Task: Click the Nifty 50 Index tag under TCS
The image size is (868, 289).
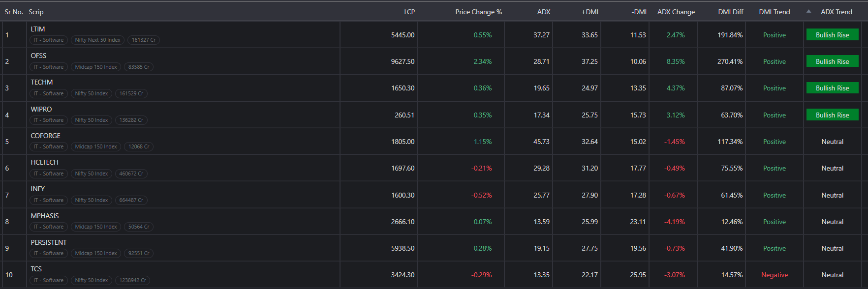Action: [92, 280]
